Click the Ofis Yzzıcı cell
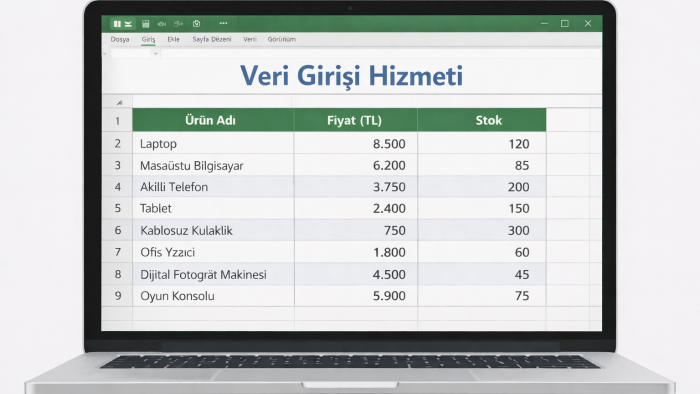 coord(213,252)
